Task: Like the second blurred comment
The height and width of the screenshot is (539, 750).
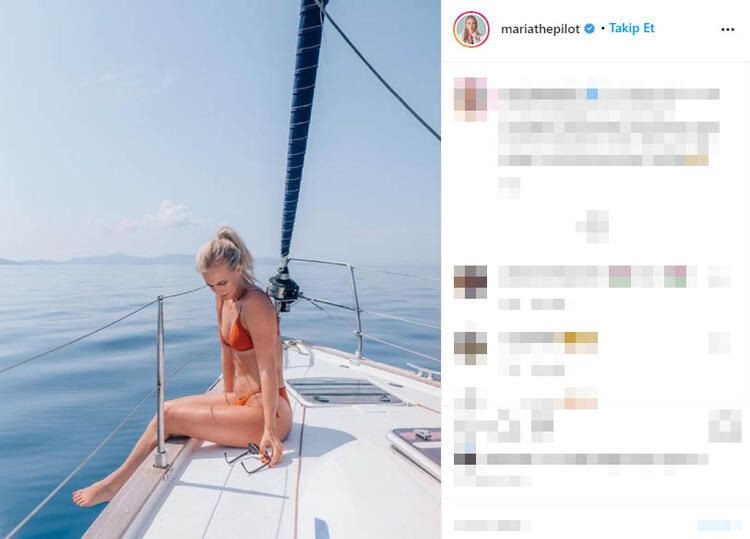Action: click(x=719, y=277)
